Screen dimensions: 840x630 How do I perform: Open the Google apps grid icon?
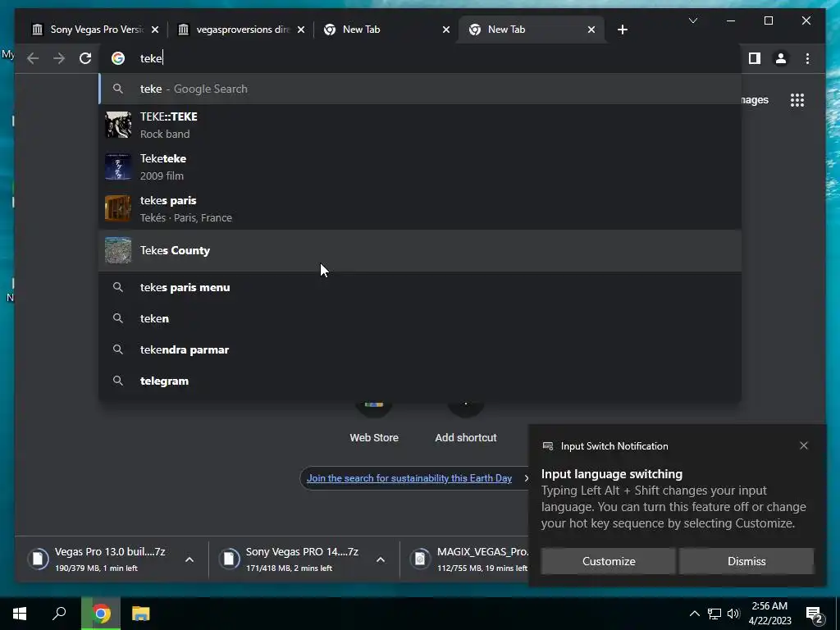click(797, 100)
